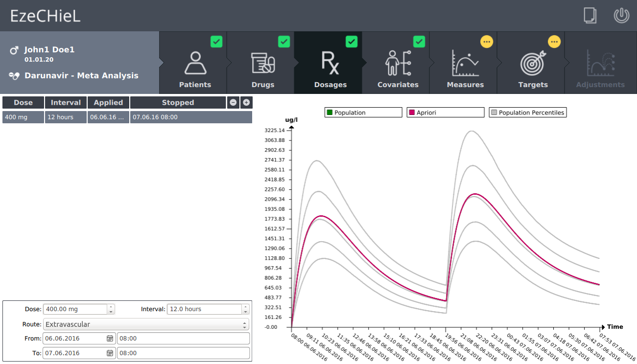Open the document report icon in header

coord(590,16)
